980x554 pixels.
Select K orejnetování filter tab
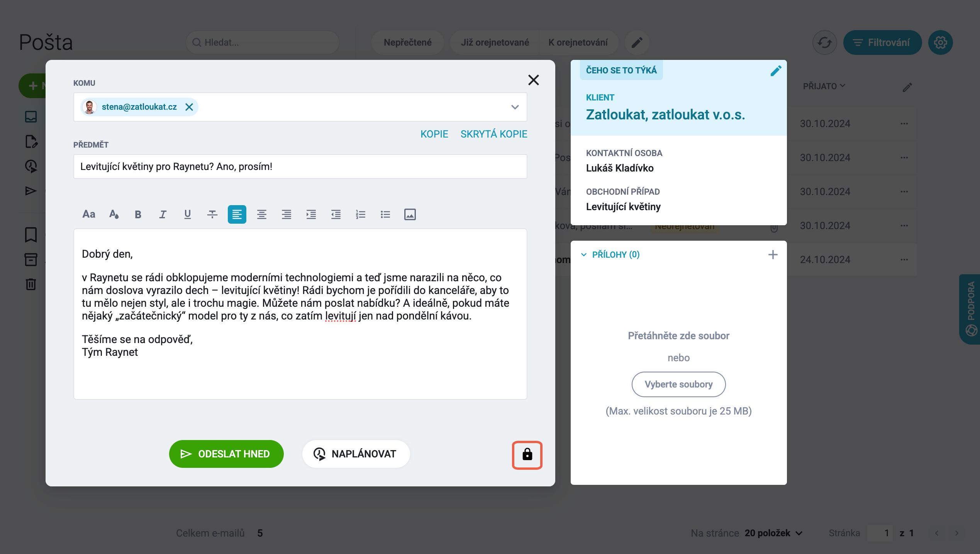(x=578, y=42)
